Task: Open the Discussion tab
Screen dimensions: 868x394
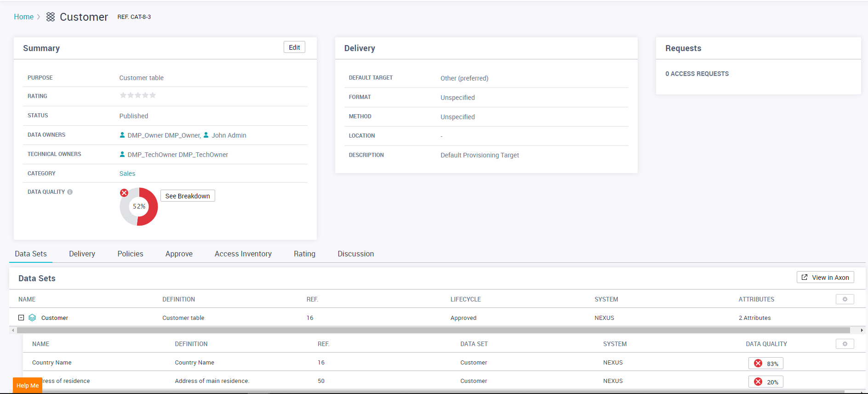Action: [356, 254]
